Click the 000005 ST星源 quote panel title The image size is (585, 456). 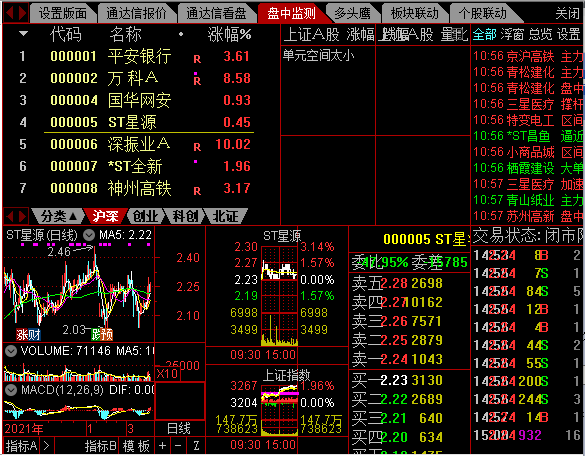(426, 240)
